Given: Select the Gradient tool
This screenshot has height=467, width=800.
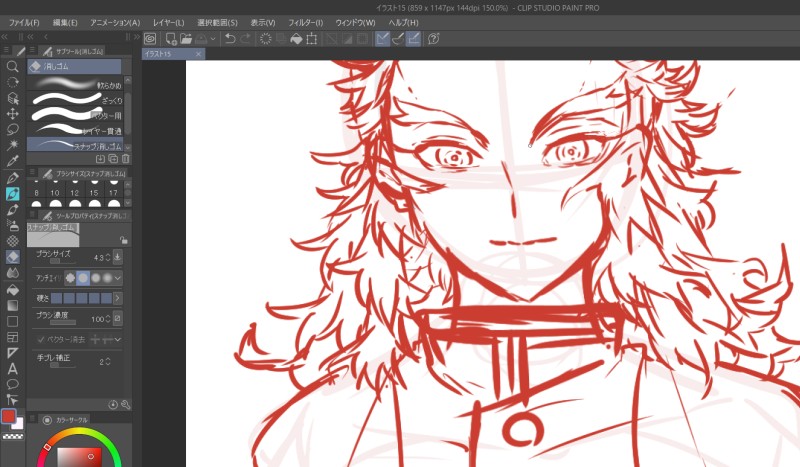Looking at the screenshot, I should point(12,305).
